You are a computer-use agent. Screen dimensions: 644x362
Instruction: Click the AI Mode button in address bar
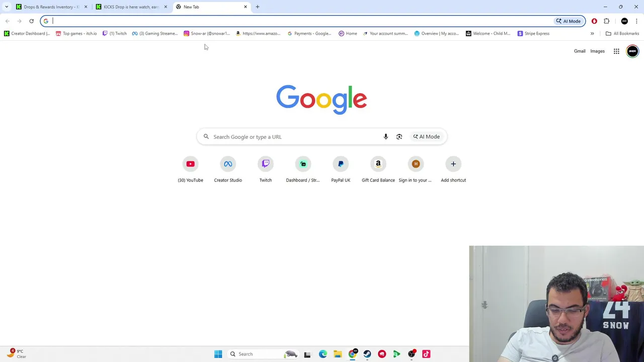tap(569, 21)
